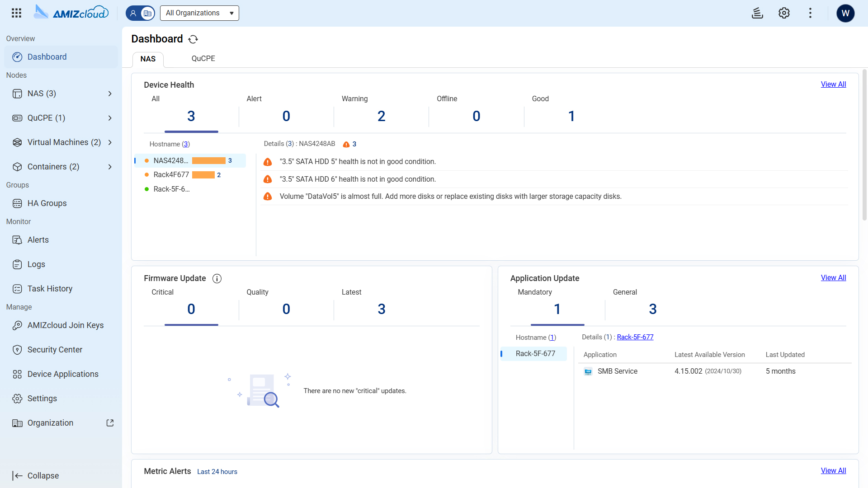
Task: Open the notifications stack icon in header
Action: 757,13
